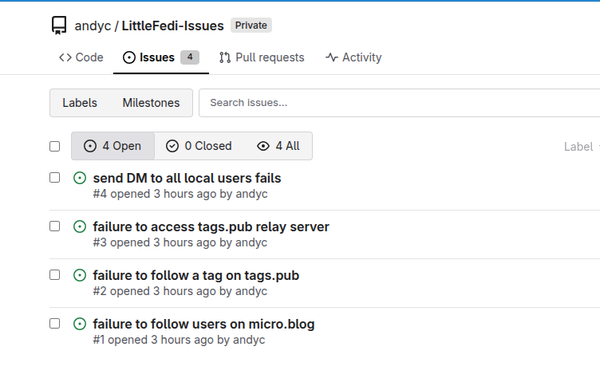Screen dimensions: 600x382
Task: Click open-issue icon for 'failure to follow a tag on tags.pub'
Action: tap(80, 275)
